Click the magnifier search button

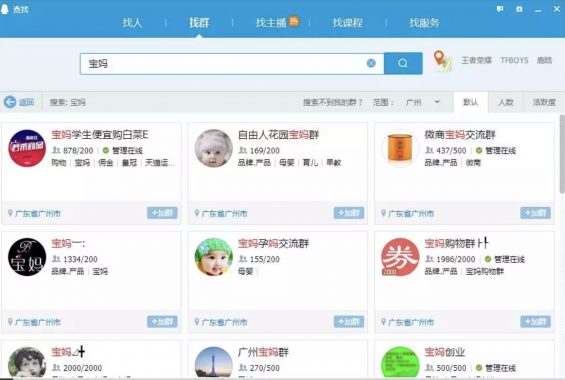[x=403, y=63]
